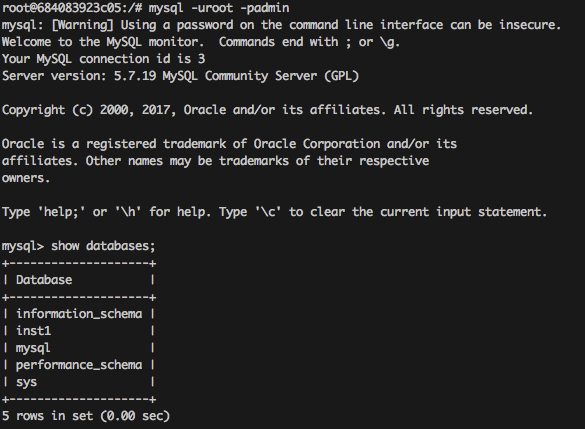Screen dimensions: 585x429
Task: Click the mysql> prompt
Action: [x=23, y=247]
